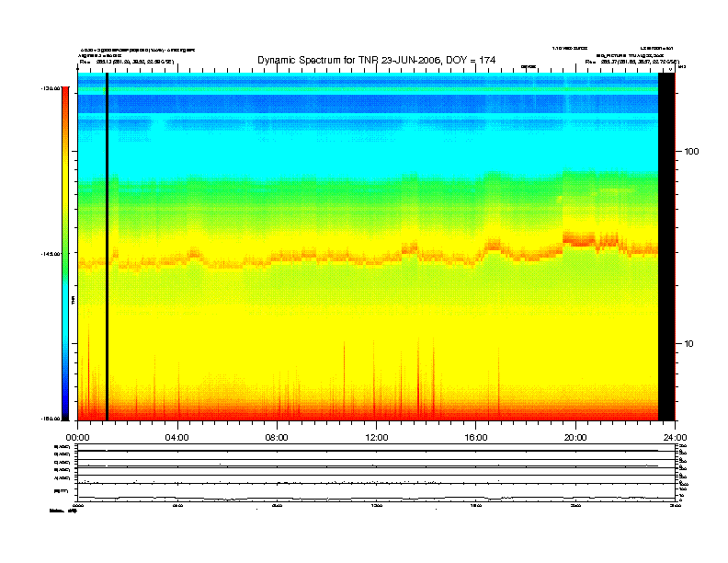
Task: Click the 100 frequency axis label
Action: pos(691,152)
